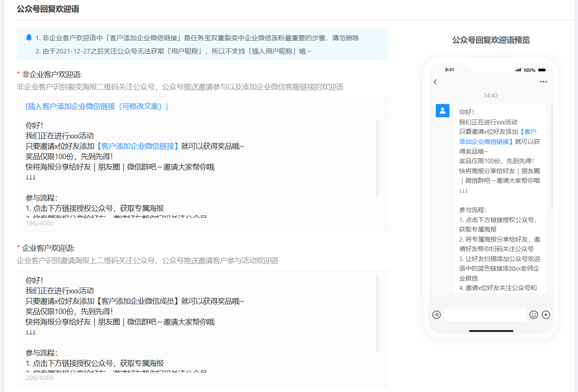Click the scrollbar of non-enterprise welcome text area

377,158
